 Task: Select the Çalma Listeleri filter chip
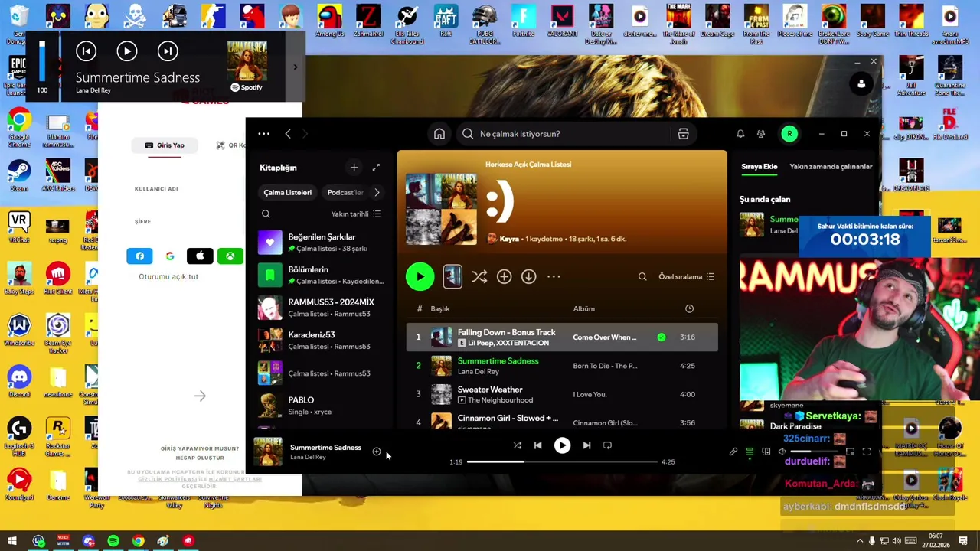pyautogui.click(x=288, y=193)
